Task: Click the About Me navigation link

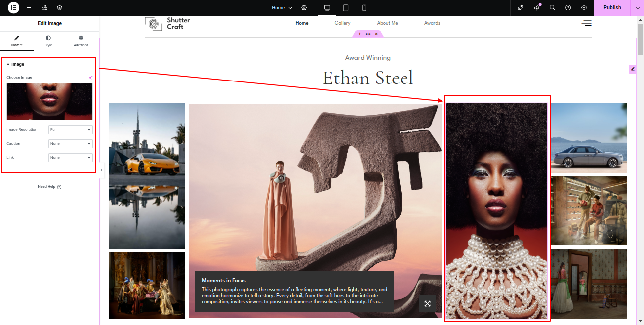Action: (387, 23)
